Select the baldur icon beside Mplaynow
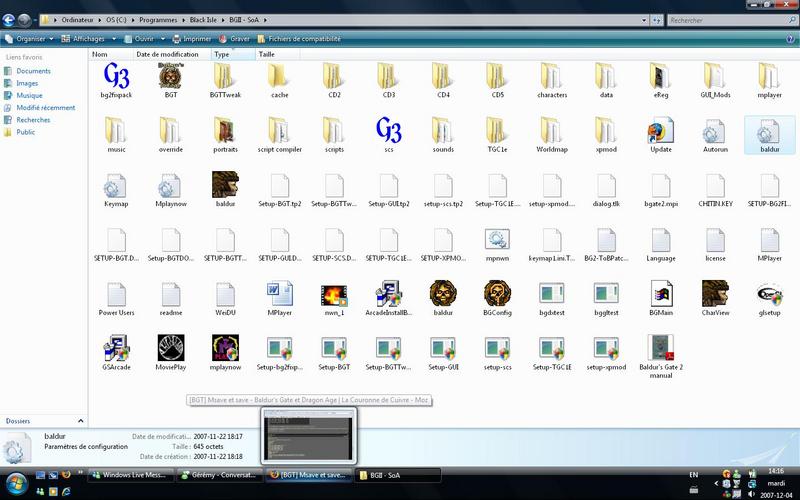 coord(225,184)
